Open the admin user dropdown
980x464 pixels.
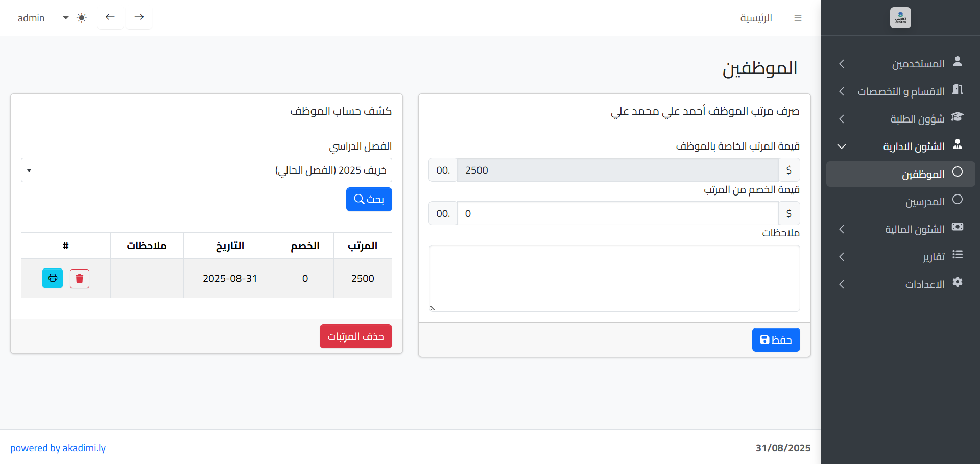point(43,18)
